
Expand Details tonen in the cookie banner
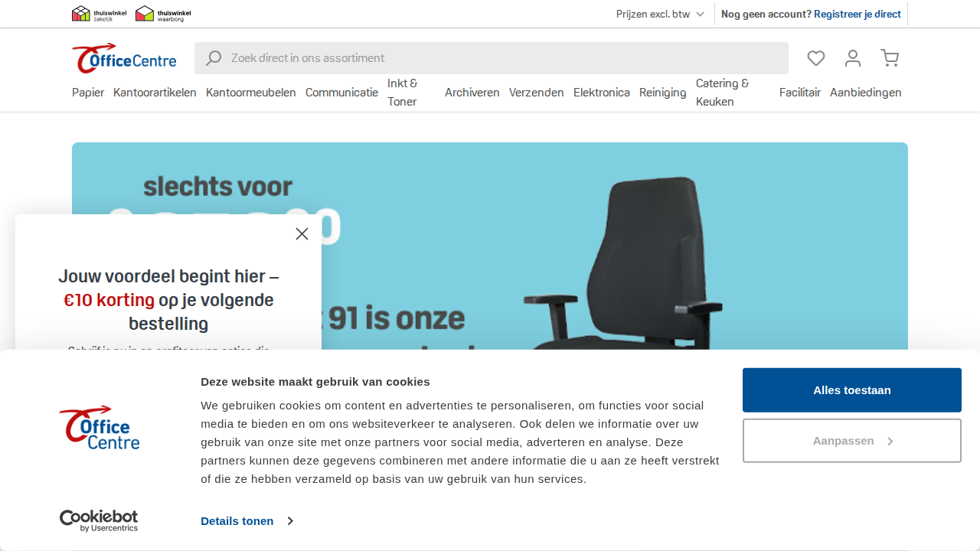point(237,520)
